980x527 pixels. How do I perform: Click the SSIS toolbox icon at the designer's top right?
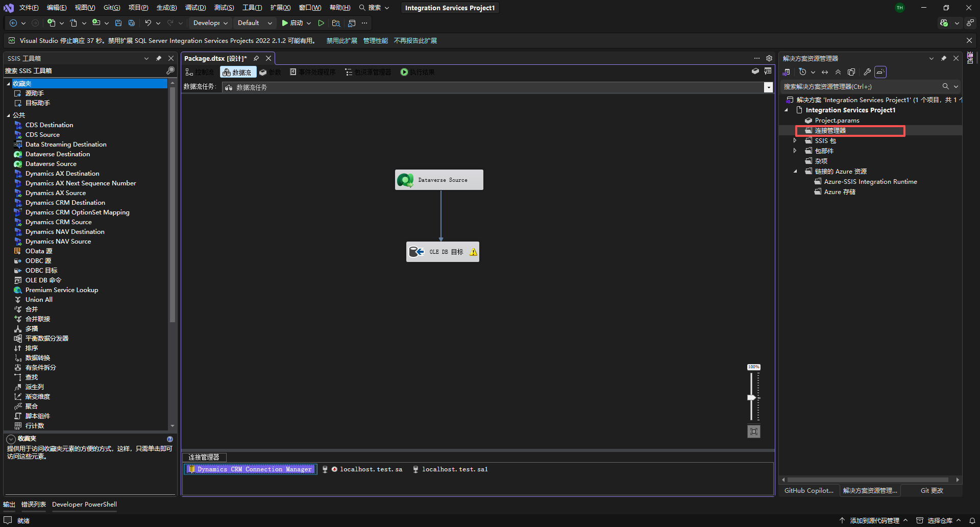pos(768,71)
